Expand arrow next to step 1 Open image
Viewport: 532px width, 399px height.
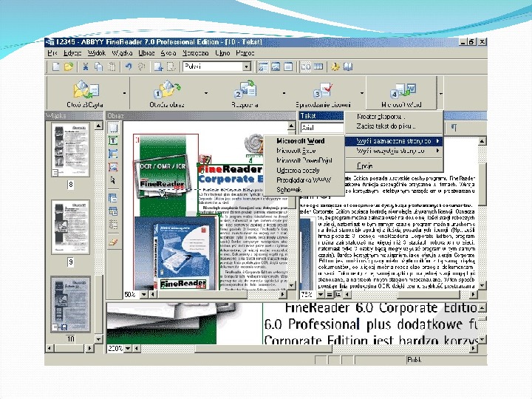206,93
